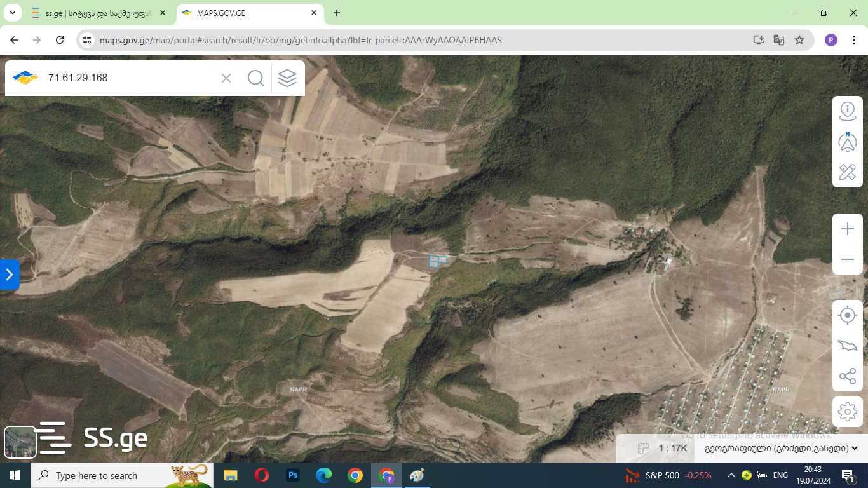Screen dimensions: 868x488
Task: Expand the left side panel
Action: click(x=9, y=274)
